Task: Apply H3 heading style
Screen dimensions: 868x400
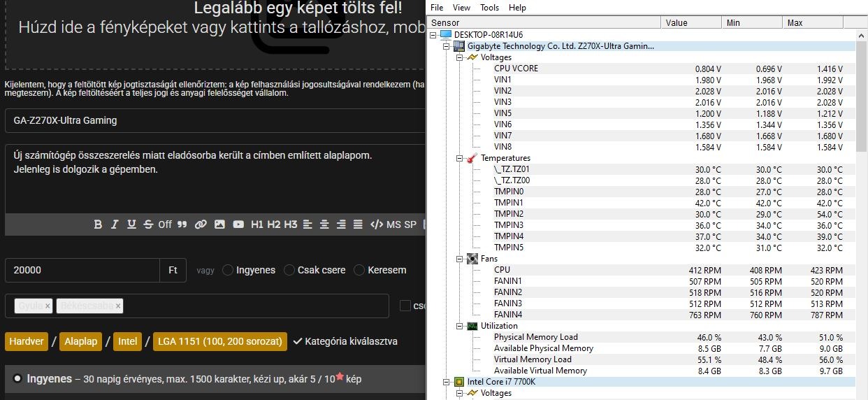Action: (x=291, y=224)
